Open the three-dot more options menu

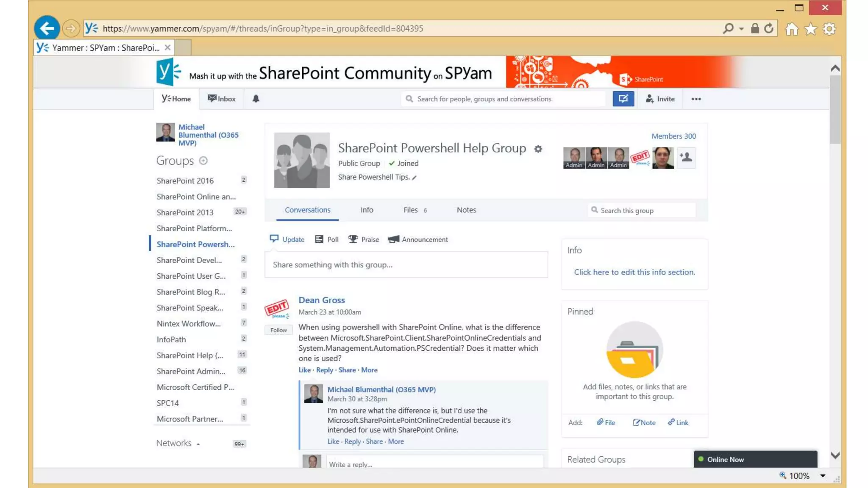click(696, 99)
